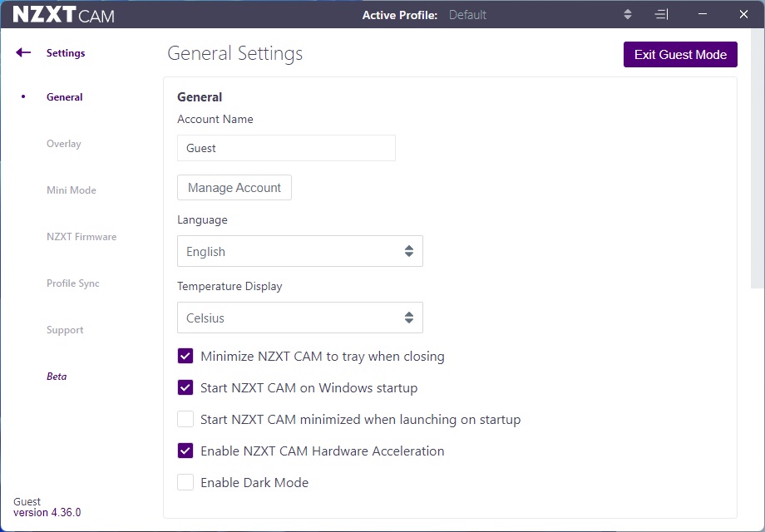Uncheck NZXT CAM Hardware Acceleration
This screenshot has height=532, width=765.
click(x=185, y=451)
